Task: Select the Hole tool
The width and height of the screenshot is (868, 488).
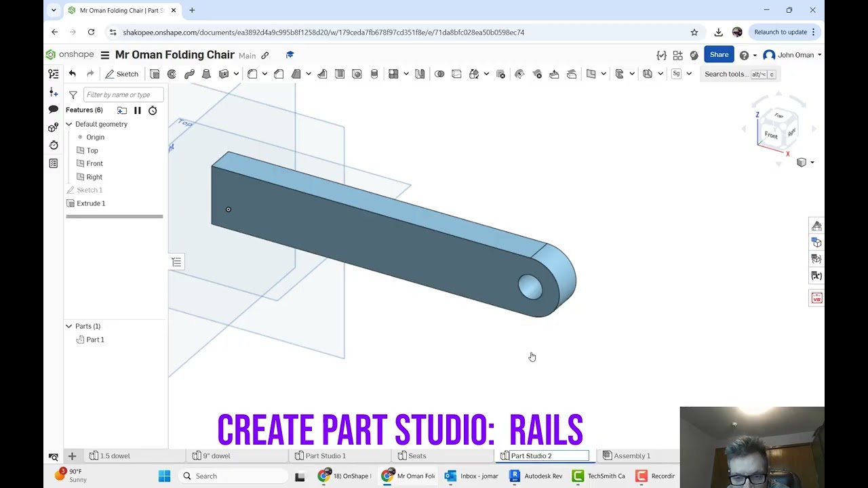Action: click(357, 74)
